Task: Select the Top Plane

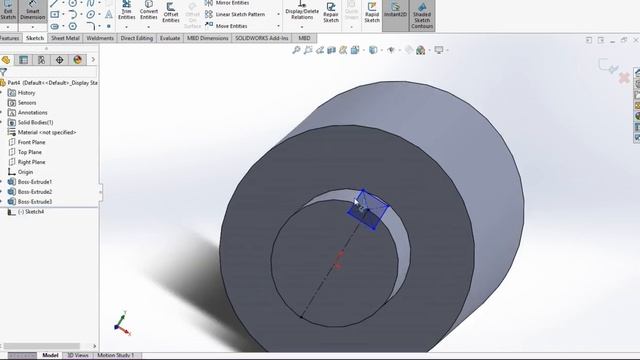Action: (25, 152)
